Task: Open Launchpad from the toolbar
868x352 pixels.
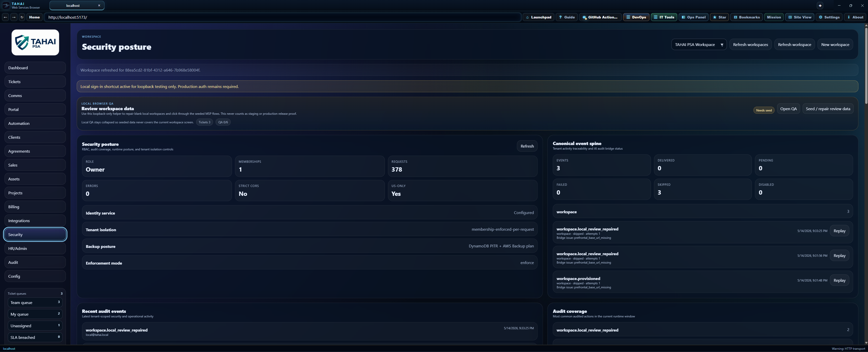Action: click(x=538, y=17)
